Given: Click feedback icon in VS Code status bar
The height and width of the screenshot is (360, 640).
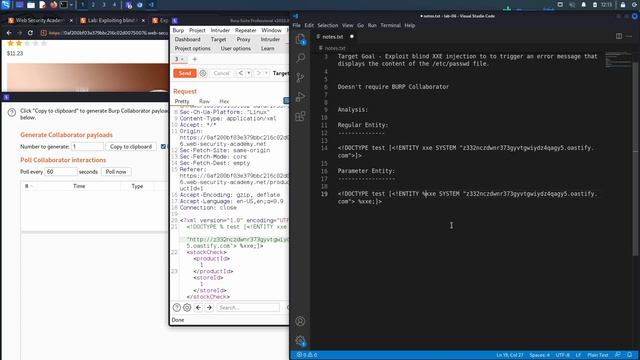Looking at the screenshot, I should click(618, 355).
